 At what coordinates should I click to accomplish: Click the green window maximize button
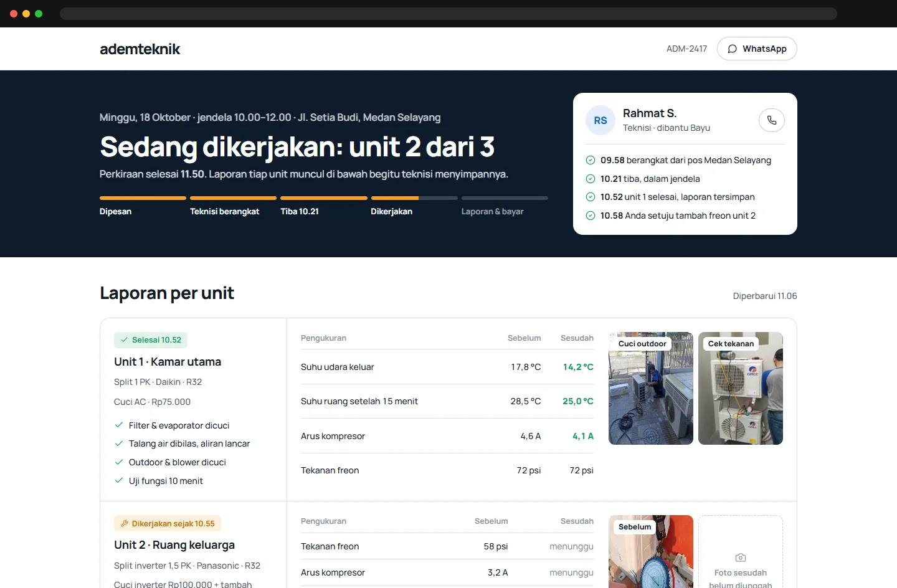tap(39, 14)
